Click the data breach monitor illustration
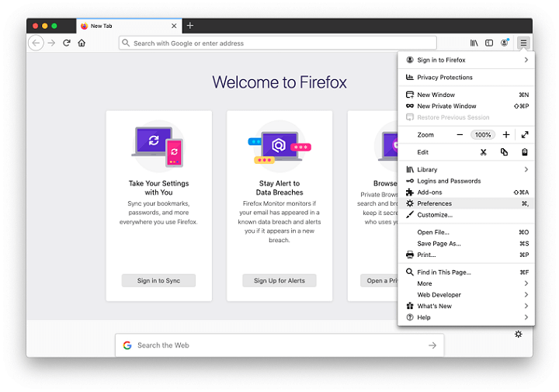The image size is (559, 392). 279,147
